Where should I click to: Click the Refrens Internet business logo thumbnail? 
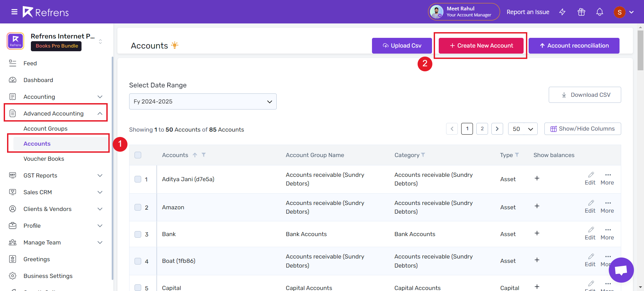click(x=15, y=41)
